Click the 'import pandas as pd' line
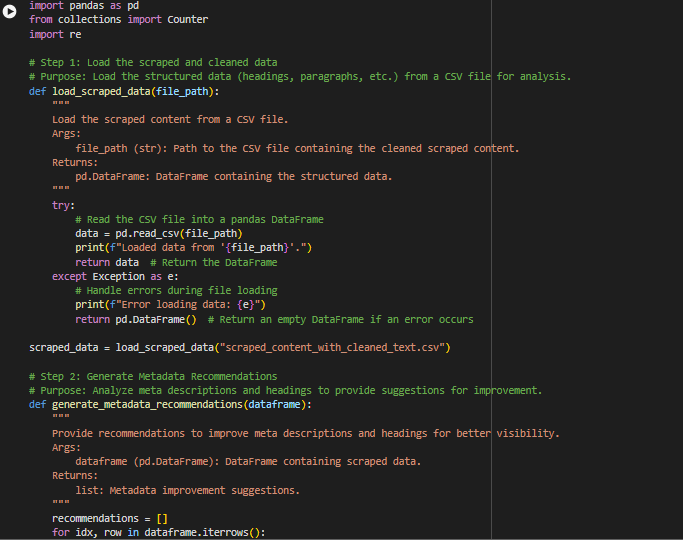This screenshot has height=540, width=683. click(84, 6)
